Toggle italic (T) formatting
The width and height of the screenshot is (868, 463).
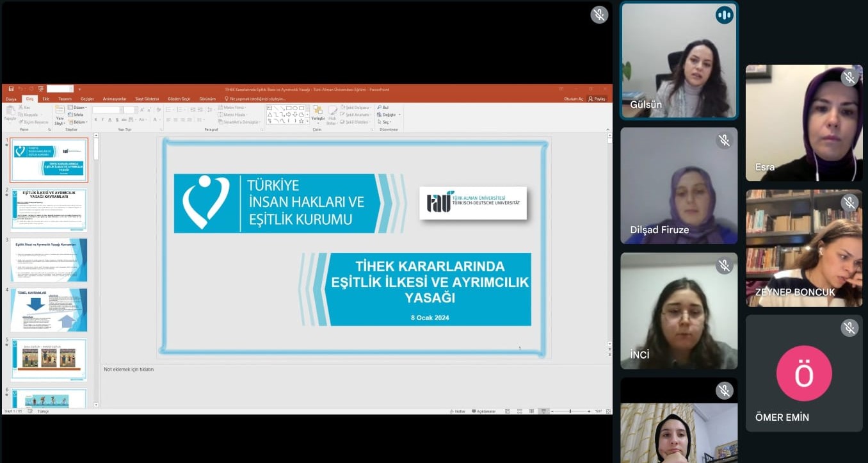[x=103, y=120]
